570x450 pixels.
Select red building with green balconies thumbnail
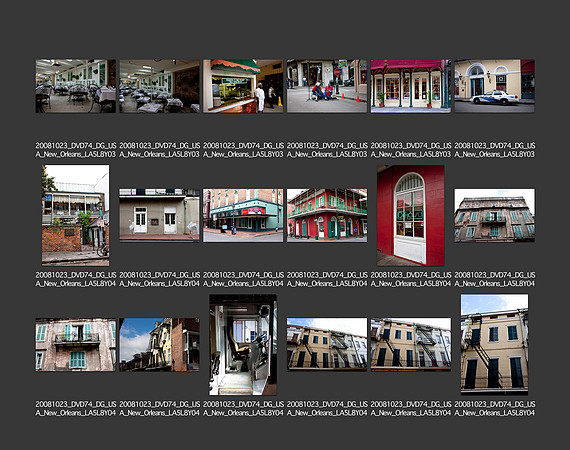327,215
